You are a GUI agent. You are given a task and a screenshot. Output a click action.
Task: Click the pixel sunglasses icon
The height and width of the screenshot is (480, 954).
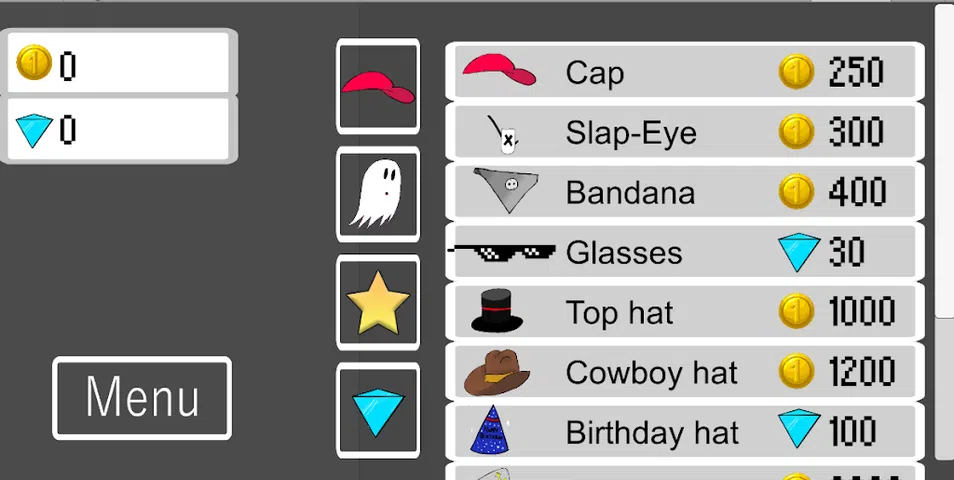[x=502, y=251]
